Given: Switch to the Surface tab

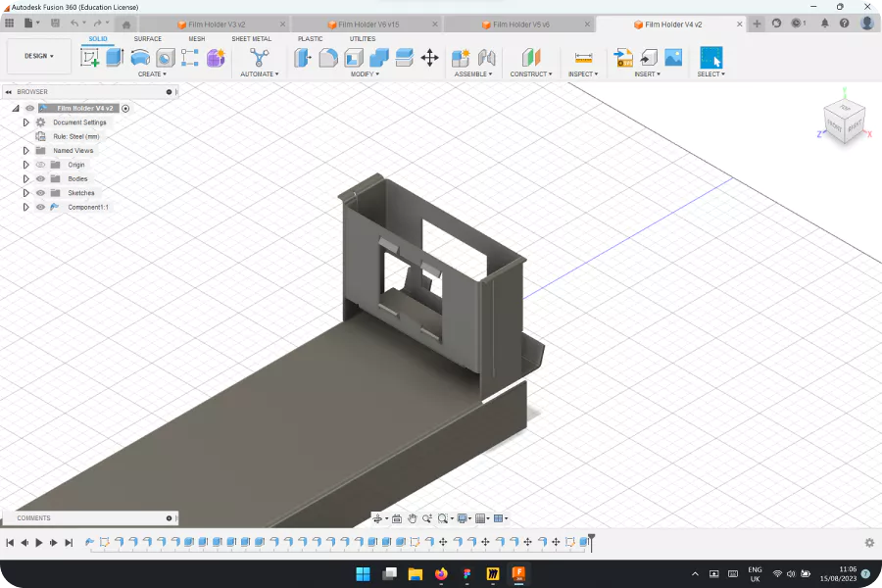Looking at the screenshot, I should [x=147, y=39].
